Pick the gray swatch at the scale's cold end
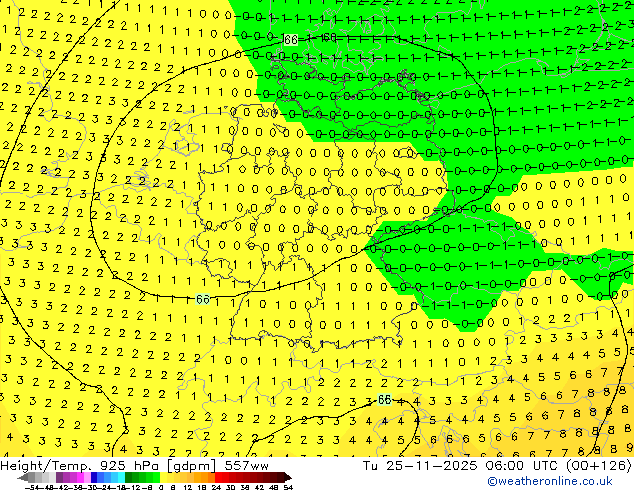 tap(32, 477)
